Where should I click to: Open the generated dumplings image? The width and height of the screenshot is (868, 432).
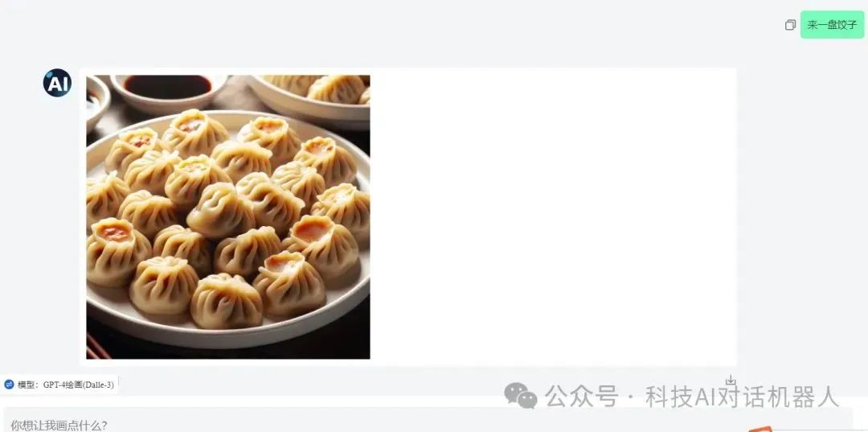(228, 217)
